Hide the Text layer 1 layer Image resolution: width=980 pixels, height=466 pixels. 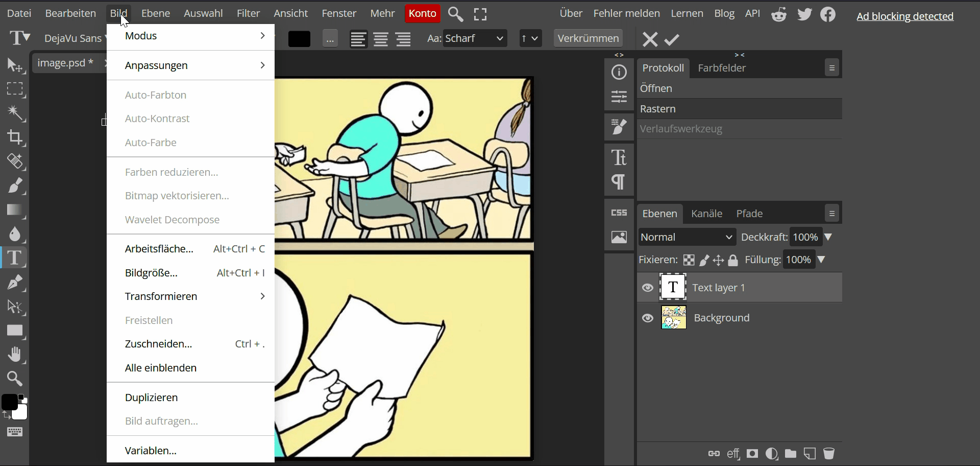click(x=648, y=288)
